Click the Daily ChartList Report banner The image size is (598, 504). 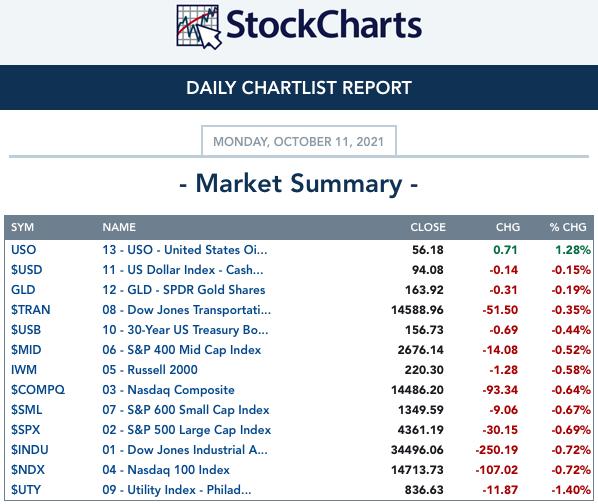pyautogui.click(x=299, y=87)
